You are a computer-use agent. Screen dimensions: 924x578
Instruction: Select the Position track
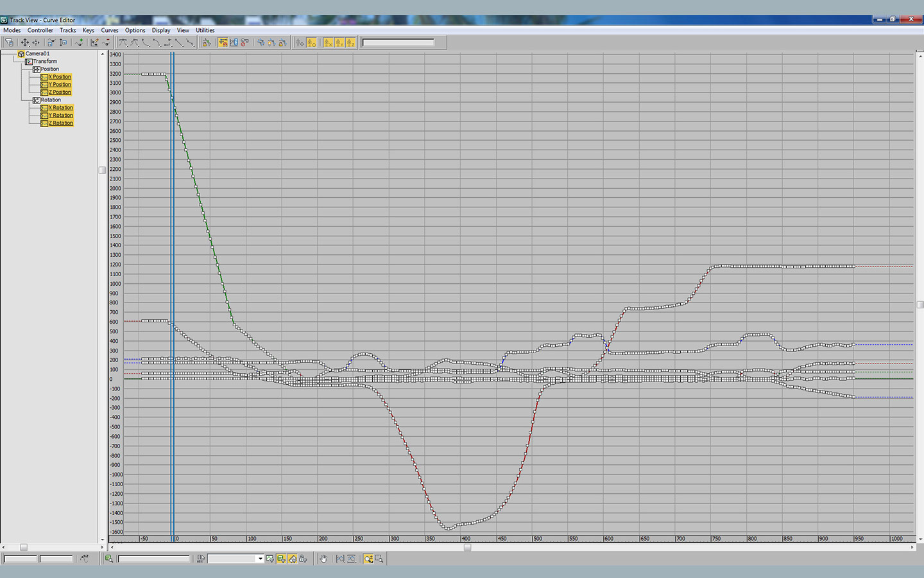pyautogui.click(x=50, y=69)
